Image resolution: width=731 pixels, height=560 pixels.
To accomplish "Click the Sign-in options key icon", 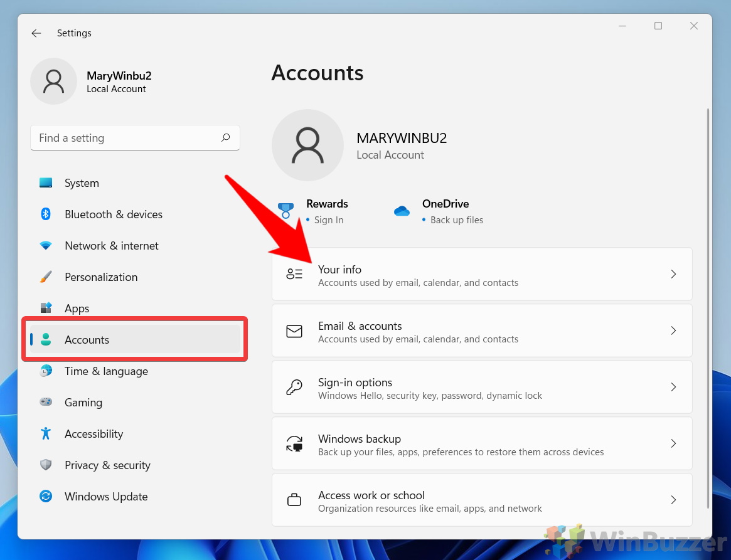I will tap(294, 388).
